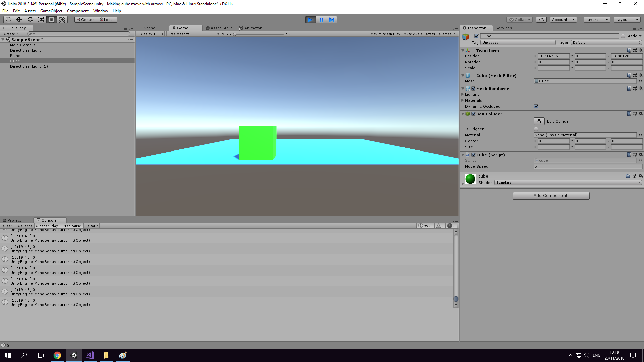Open the Transform component settings gear
This screenshot has width=644, height=362.
(641, 50)
